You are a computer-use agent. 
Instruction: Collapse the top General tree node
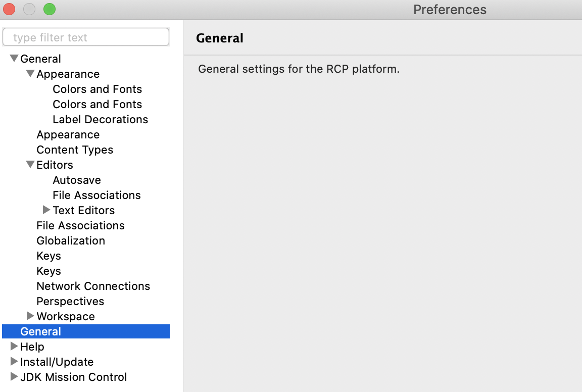pyautogui.click(x=14, y=59)
